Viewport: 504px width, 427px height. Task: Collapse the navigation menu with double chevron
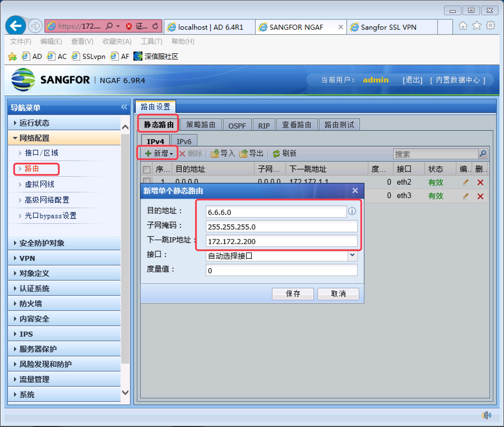click(x=124, y=107)
